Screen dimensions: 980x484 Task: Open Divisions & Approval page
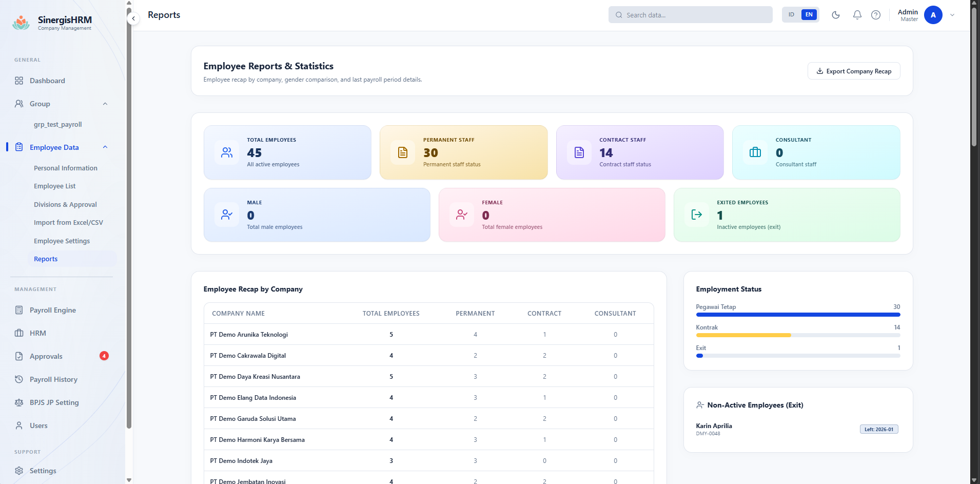point(65,204)
